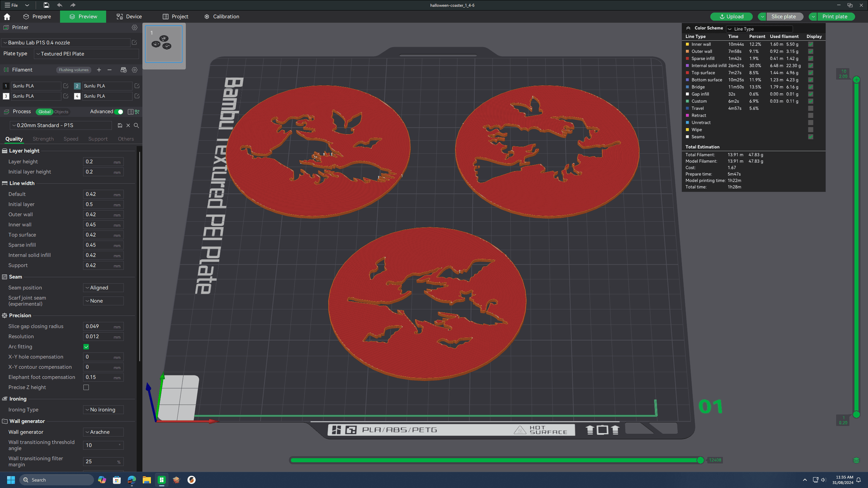Click the Bambu Studio taskbar icon
The height and width of the screenshot is (488, 868).
tap(162, 480)
